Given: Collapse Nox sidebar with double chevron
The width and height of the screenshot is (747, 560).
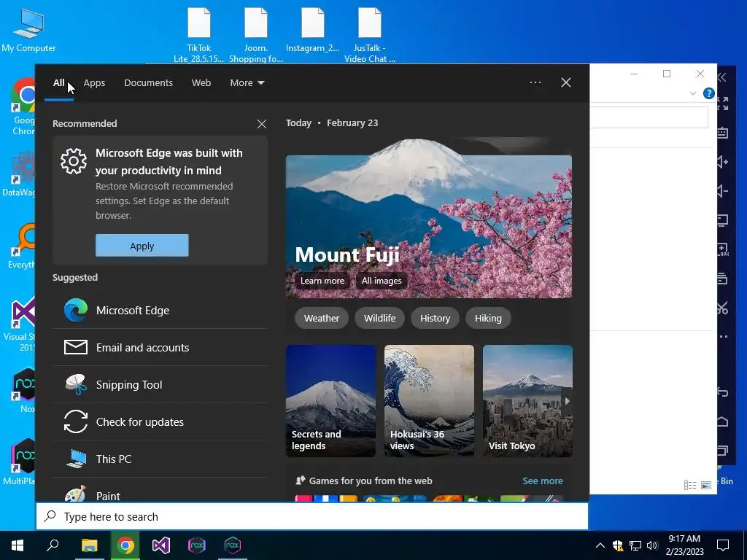Looking at the screenshot, I should click(x=722, y=77).
